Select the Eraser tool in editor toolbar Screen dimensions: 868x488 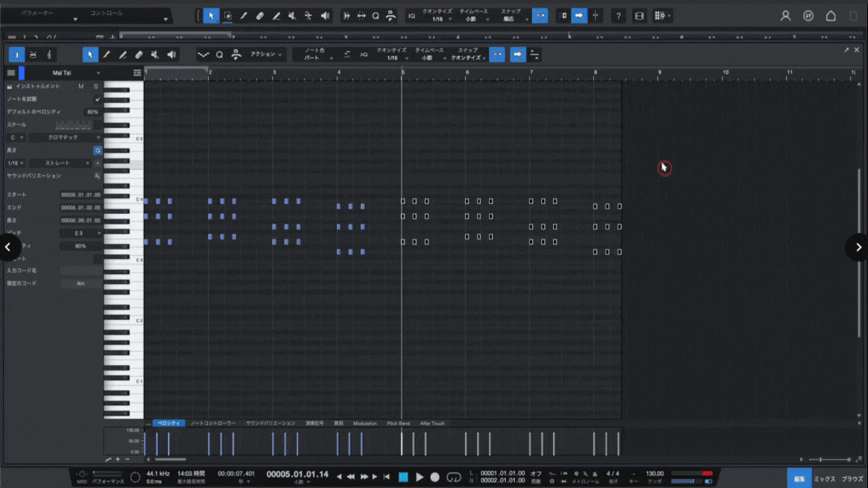tap(139, 55)
